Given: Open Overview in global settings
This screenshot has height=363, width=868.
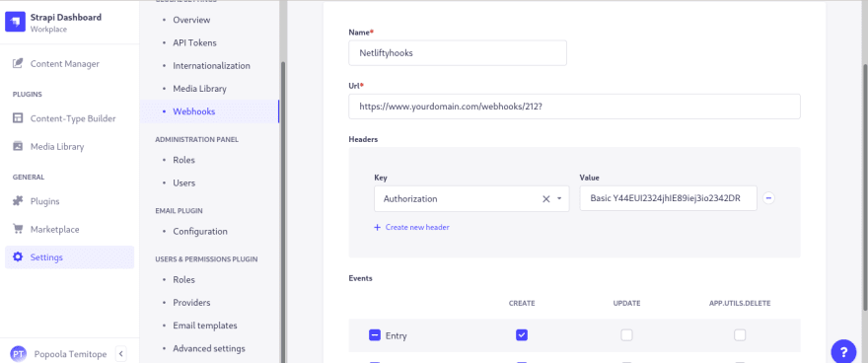Looking at the screenshot, I should point(191,20).
